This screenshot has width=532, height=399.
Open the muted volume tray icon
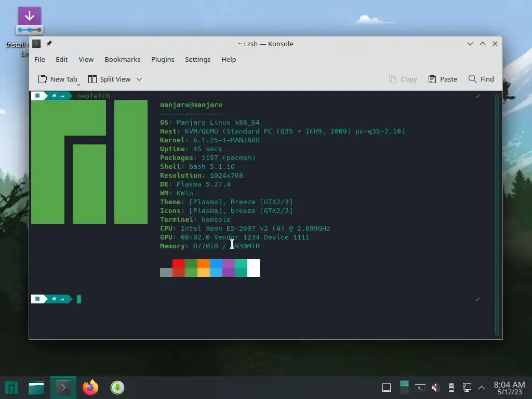click(x=436, y=388)
